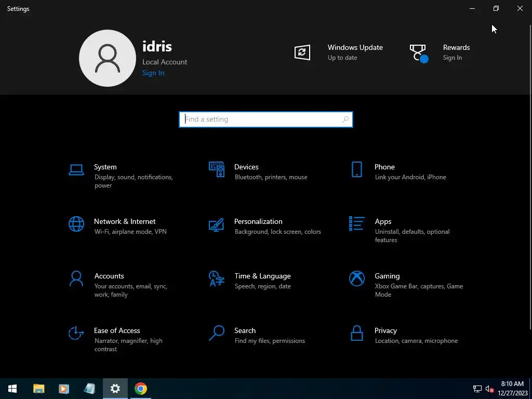Screen dimensions: 532x399
Task: Open the Accounts person icon
Action: coord(76,278)
